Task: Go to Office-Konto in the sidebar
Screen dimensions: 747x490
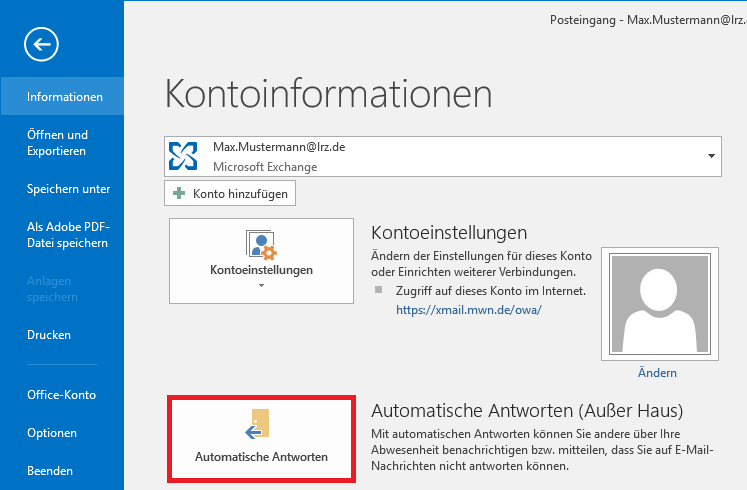Action: [x=61, y=395]
